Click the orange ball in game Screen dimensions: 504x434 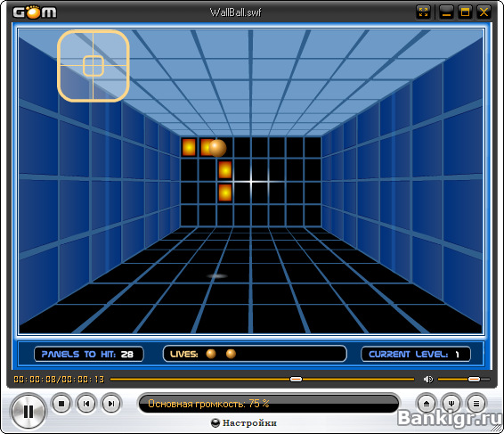(x=217, y=148)
